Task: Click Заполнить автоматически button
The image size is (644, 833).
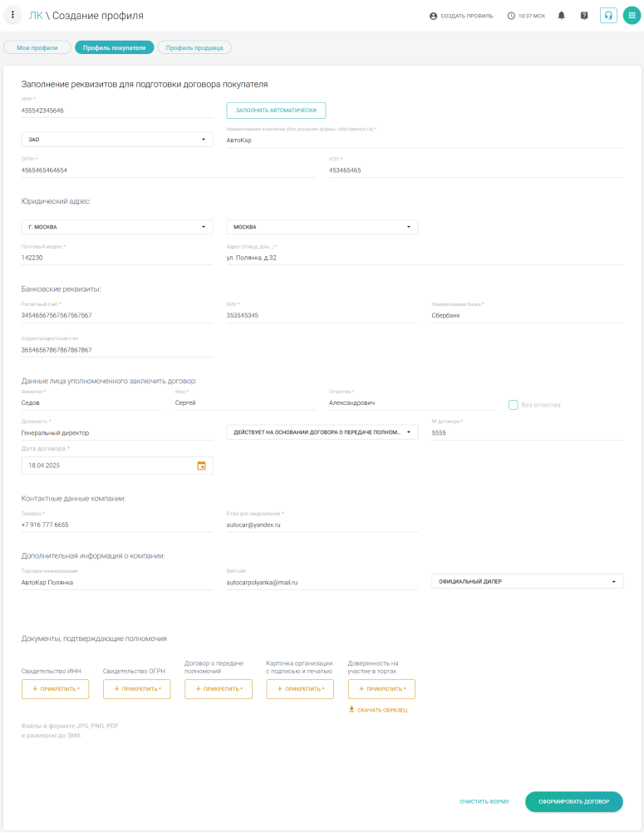Action: point(276,110)
